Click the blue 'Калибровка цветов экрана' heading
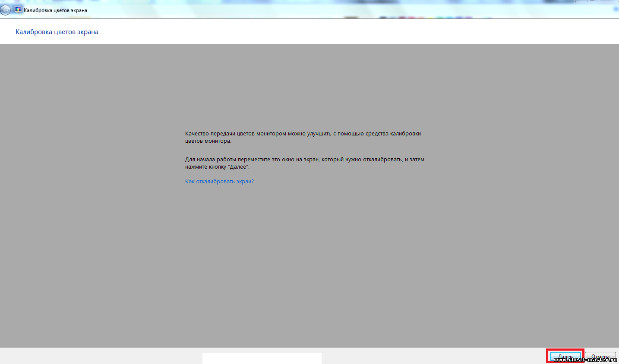Viewport: 619px width, 364px height. (x=57, y=32)
